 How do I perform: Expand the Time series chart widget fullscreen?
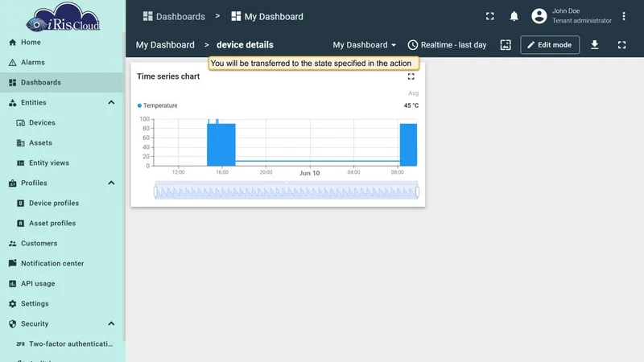pyautogui.click(x=411, y=76)
